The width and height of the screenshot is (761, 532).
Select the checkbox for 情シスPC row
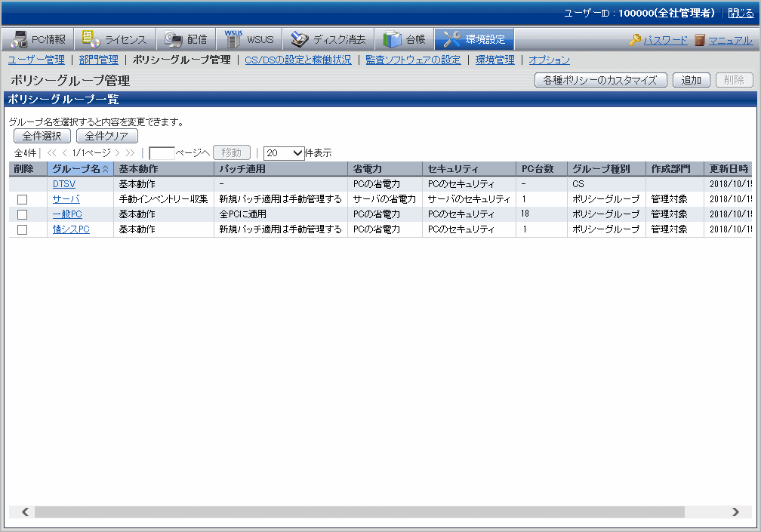[x=22, y=229]
